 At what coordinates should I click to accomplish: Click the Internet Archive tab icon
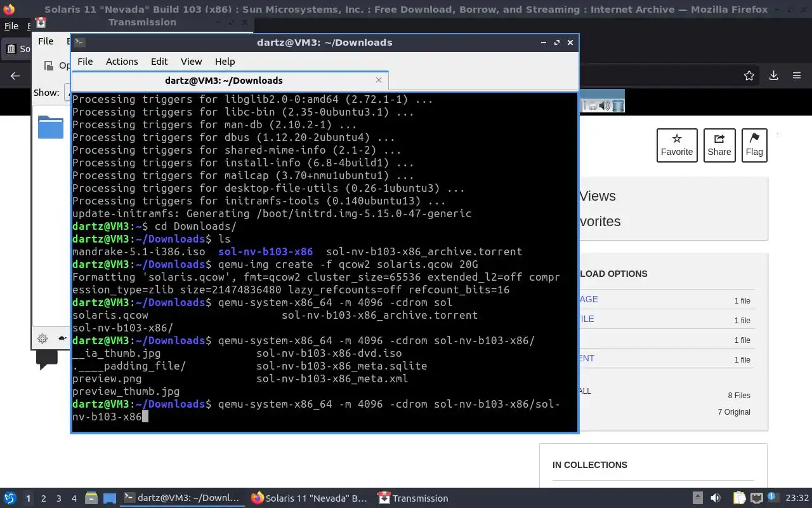coord(11,49)
